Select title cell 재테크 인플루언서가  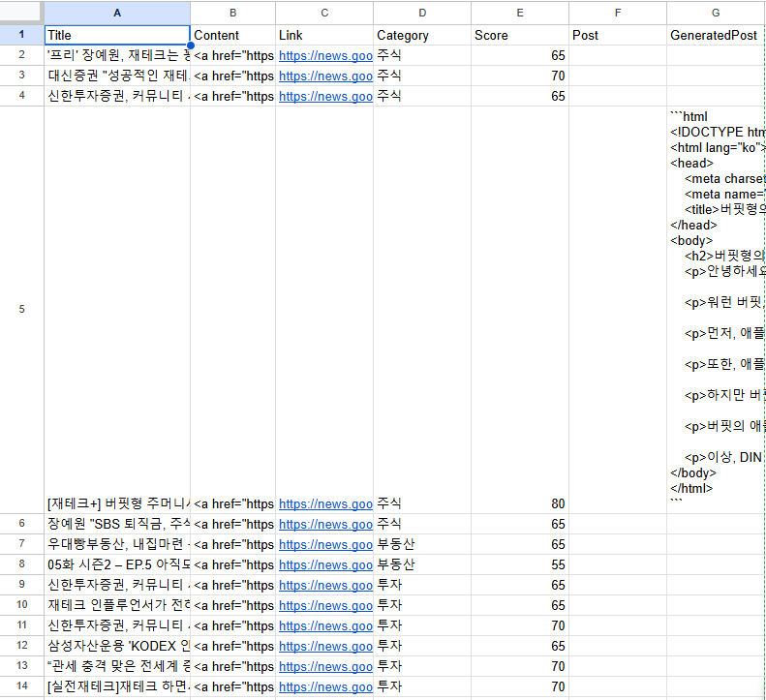117,605
